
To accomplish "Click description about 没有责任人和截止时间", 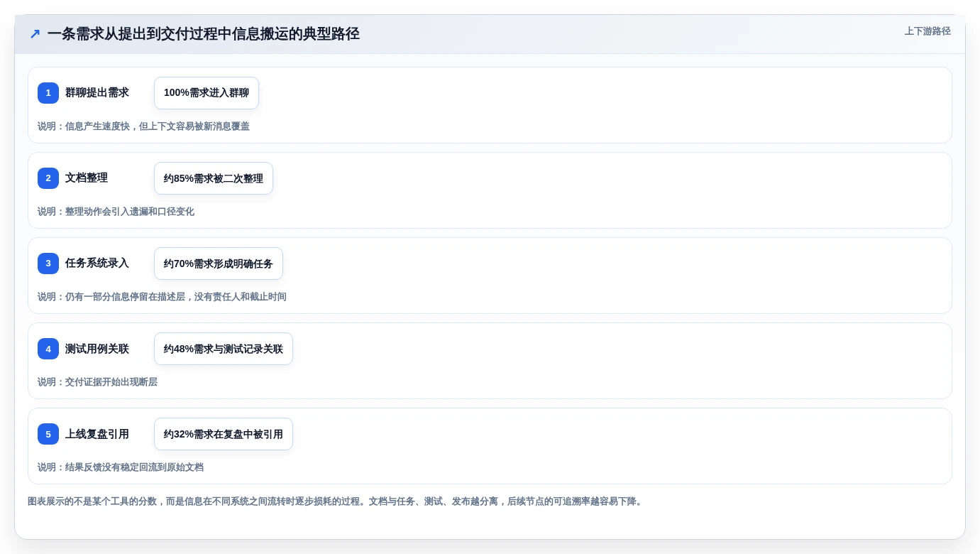I will coord(162,297).
